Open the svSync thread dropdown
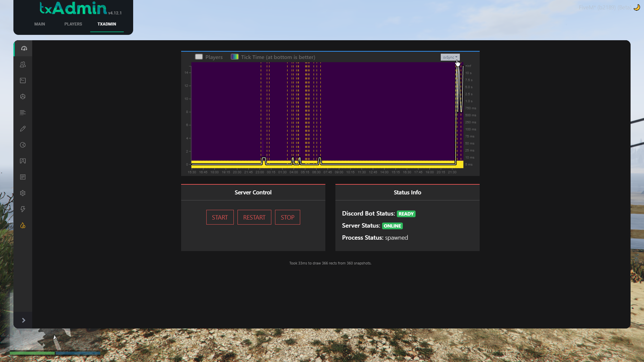The image size is (644, 362). [450, 57]
